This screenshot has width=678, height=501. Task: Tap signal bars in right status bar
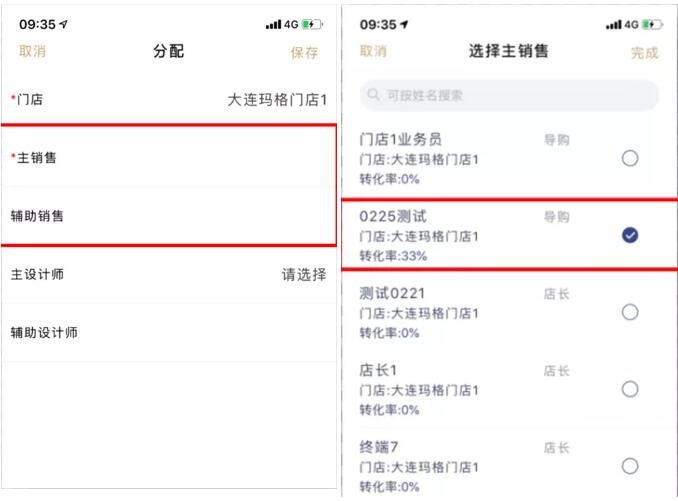tap(614, 25)
